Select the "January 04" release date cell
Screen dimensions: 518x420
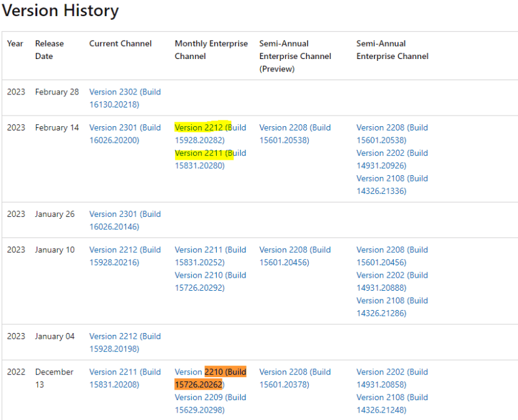[x=55, y=336]
